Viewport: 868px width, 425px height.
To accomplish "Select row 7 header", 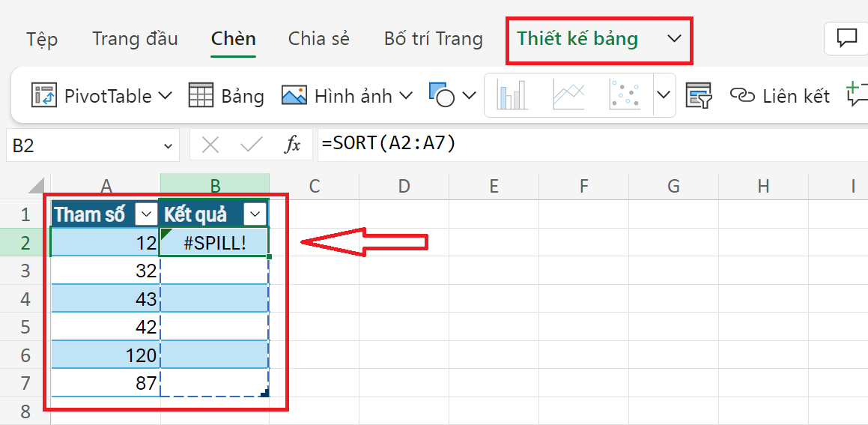I will pos(25,383).
